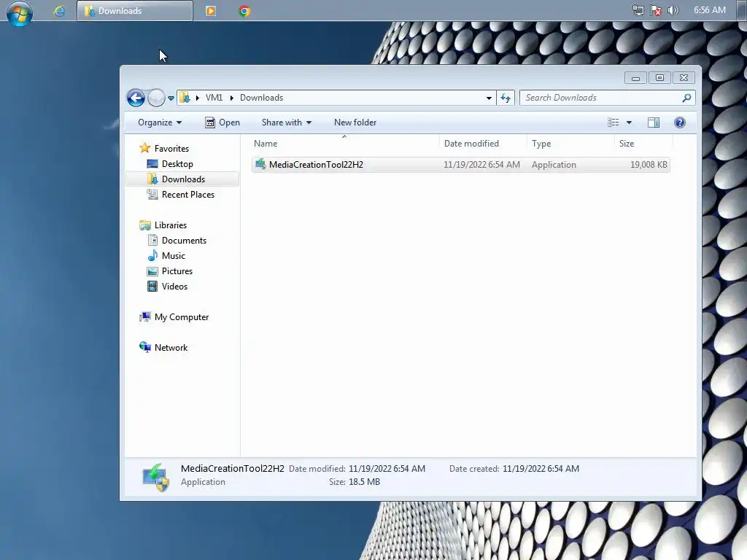
Task: Select Downloads taskbar window button
Action: (x=135, y=11)
